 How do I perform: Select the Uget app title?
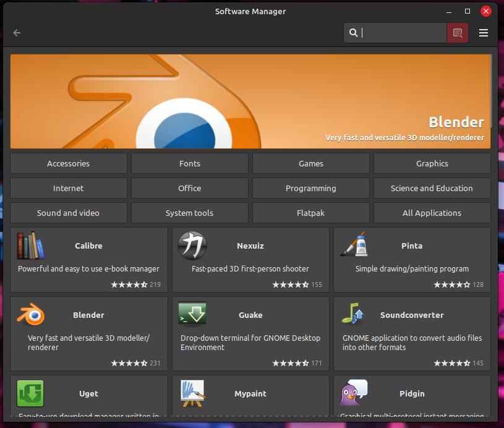tap(88, 393)
